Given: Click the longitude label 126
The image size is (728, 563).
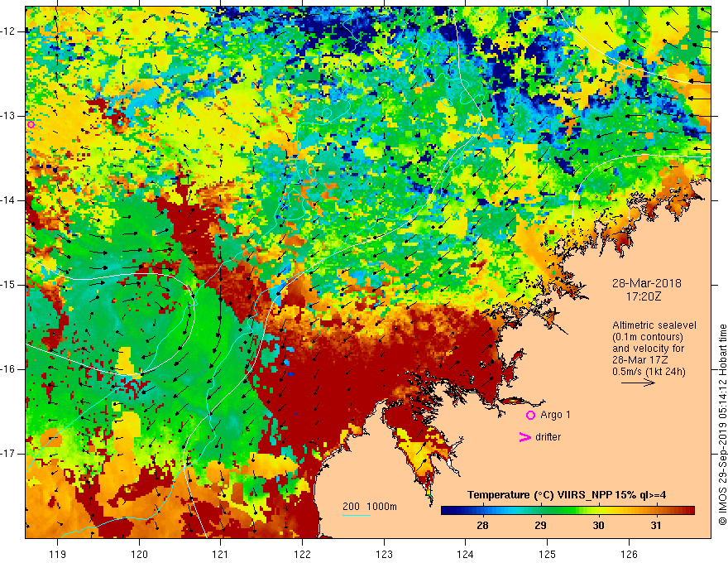Looking at the screenshot, I should pos(629,554).
